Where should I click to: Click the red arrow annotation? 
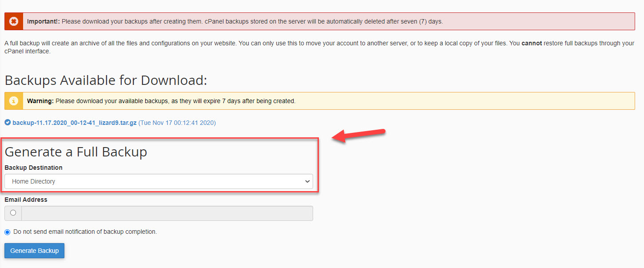click(x=359, y=136)
